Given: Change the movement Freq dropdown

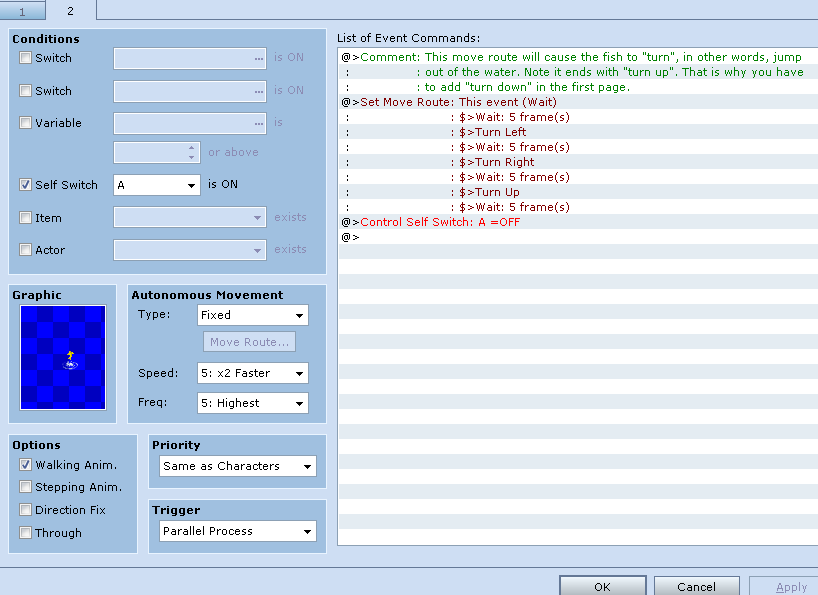Looking at the screenshot, I should click(252, 403).
